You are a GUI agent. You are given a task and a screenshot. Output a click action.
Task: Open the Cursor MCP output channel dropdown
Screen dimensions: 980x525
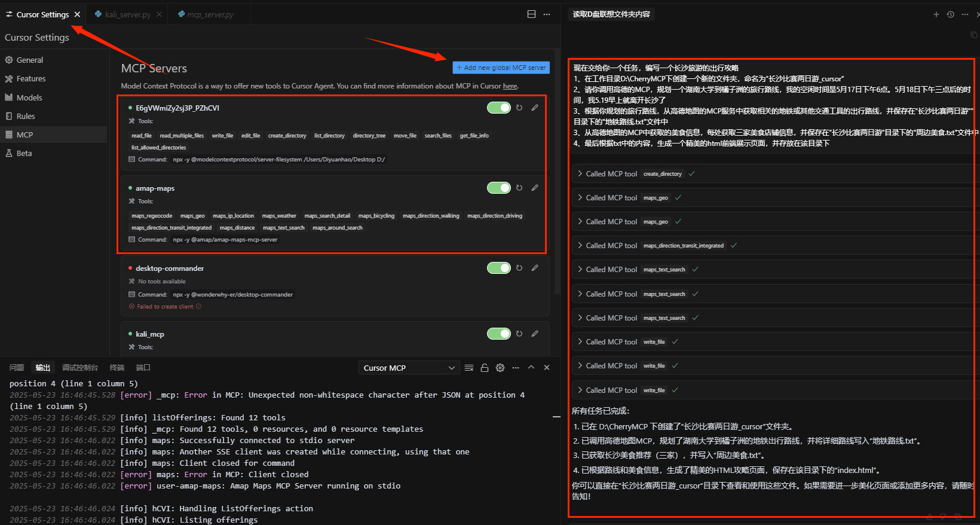pyautogui.click(x=409, y=368)
